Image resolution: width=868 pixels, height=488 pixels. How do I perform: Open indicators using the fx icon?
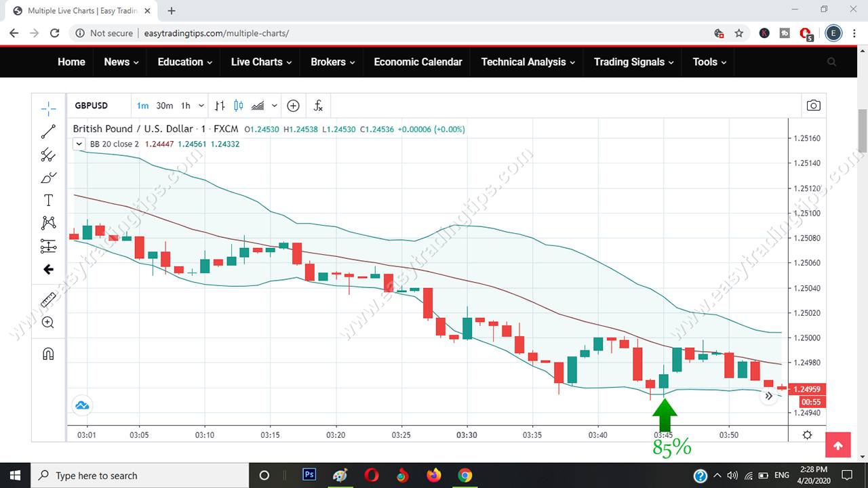click(x=317, y=105)
